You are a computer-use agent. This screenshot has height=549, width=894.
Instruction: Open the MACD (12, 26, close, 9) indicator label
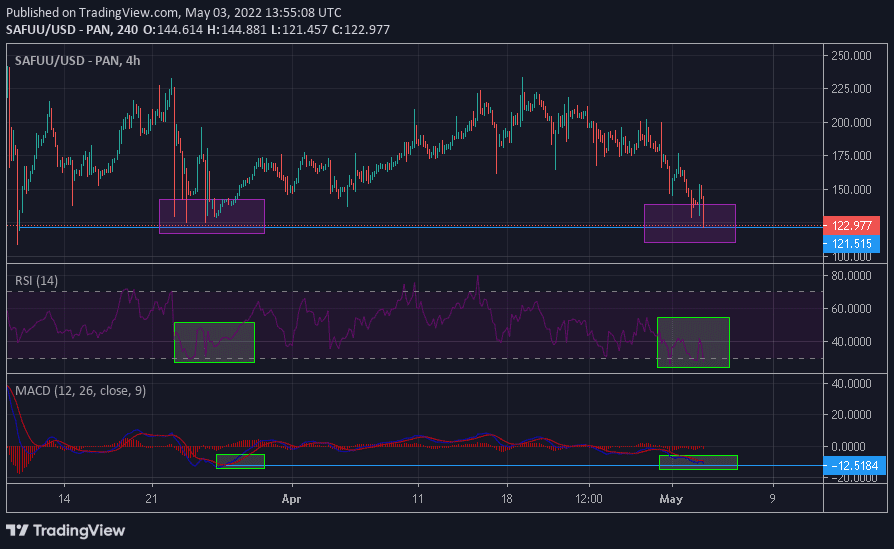80,390
